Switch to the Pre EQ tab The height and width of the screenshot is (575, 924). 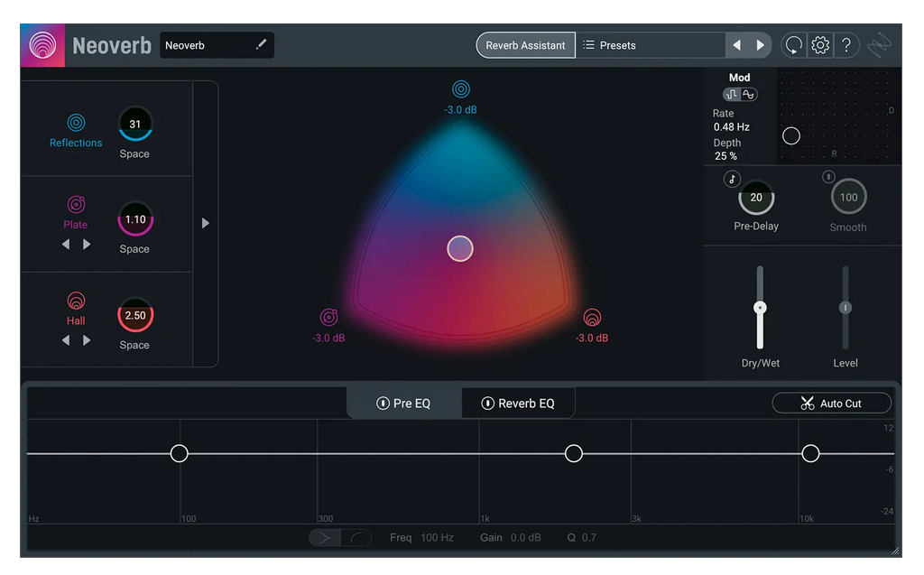click(x=403, y=403)
